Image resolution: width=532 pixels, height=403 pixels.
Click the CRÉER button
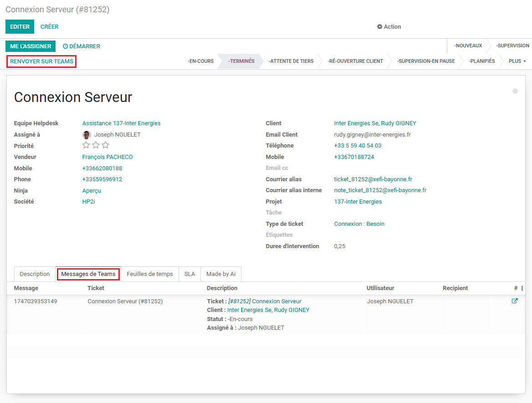tap(50, 27)
